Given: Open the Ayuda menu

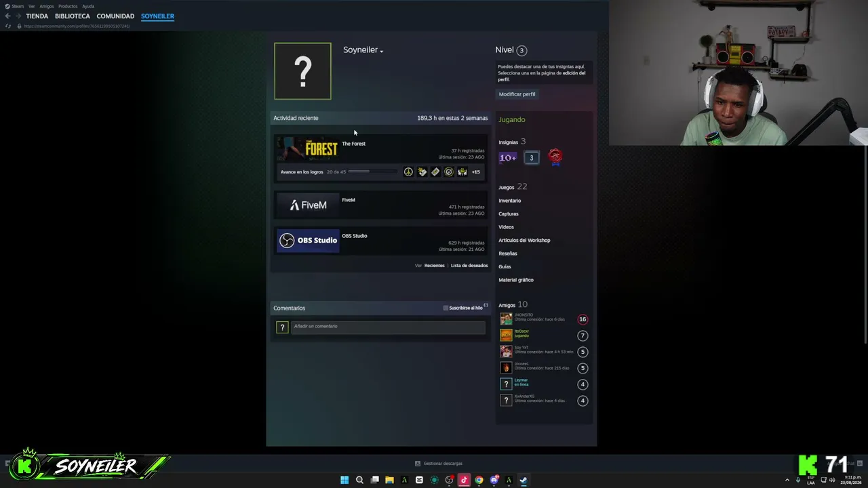Looking at the screenshot, I should 88,6.
